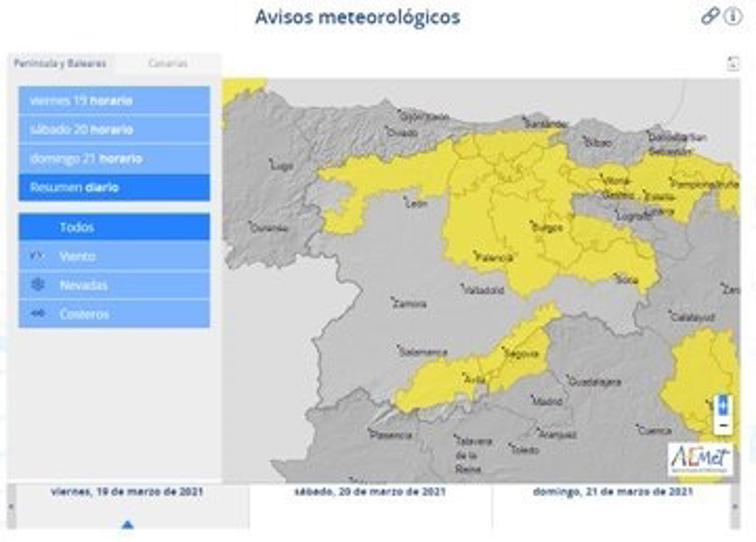The height and width of the screenshot is (542, 756).
Task: Select domingo 21 horario option
Action: 114,159
